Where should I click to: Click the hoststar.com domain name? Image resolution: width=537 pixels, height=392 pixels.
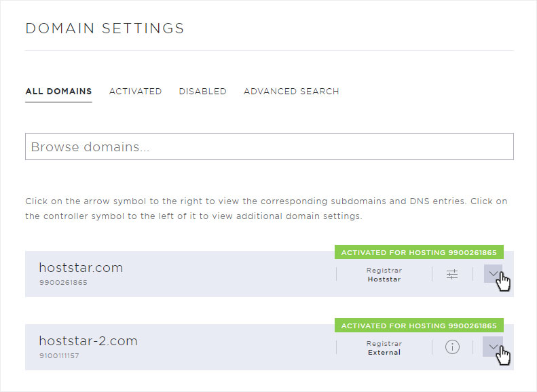[x=81, y=267]
